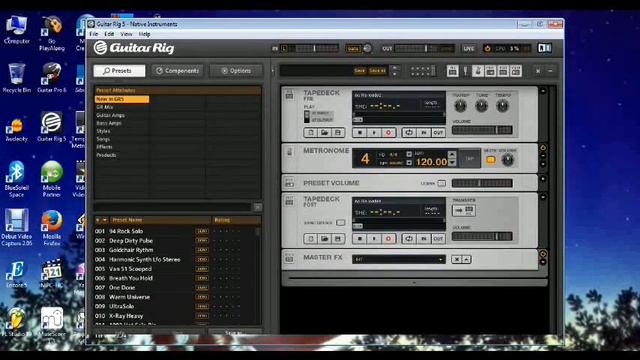640x360 pixels.
Task: Adjust the Preset Volume slider
Action: click(482, 183)
